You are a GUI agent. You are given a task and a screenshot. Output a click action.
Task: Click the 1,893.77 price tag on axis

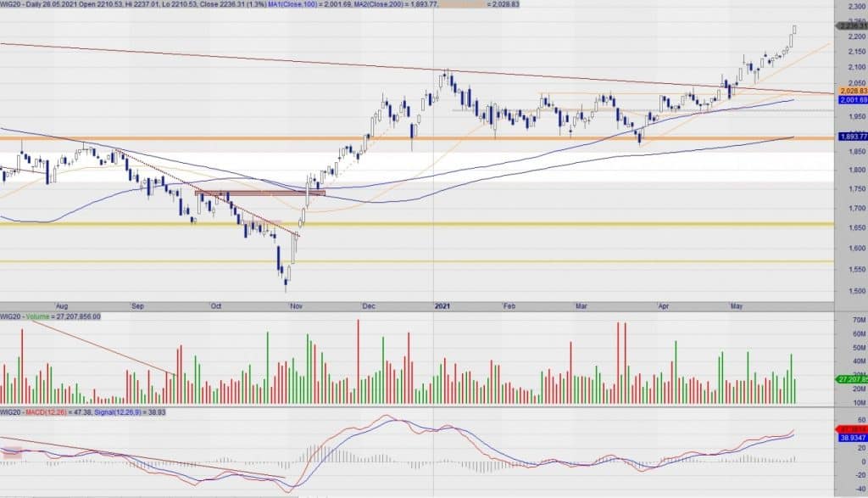click(x=851, y=137)
